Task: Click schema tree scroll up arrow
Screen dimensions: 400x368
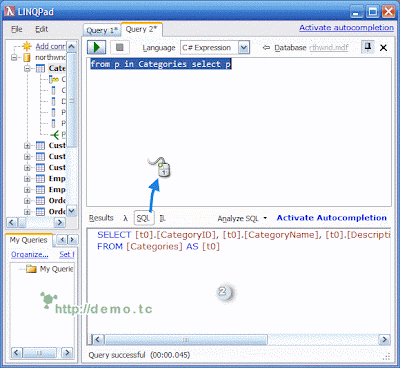Action: tap(72, 46)
